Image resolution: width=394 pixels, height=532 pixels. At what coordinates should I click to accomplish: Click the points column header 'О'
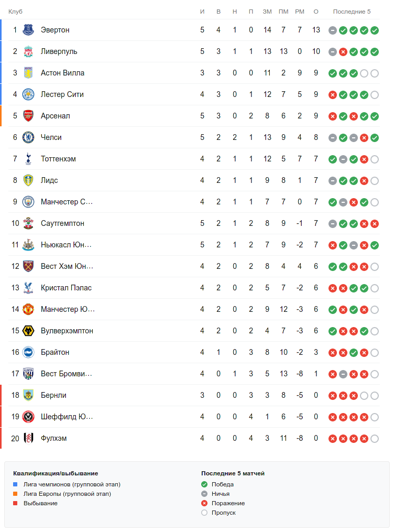tap(316, 12)
